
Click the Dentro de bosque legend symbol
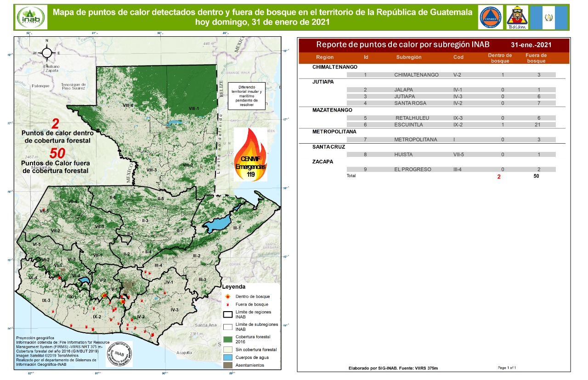(228, 296)
